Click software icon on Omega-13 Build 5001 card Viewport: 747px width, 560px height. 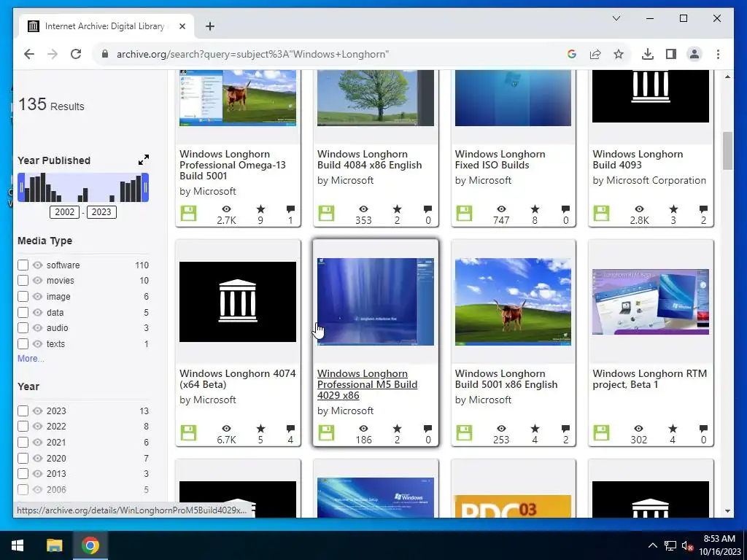[188, 214]
